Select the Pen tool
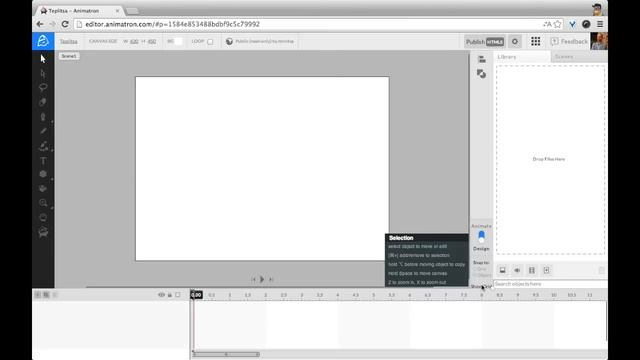 pyautogui.click(x=43, y=117)
